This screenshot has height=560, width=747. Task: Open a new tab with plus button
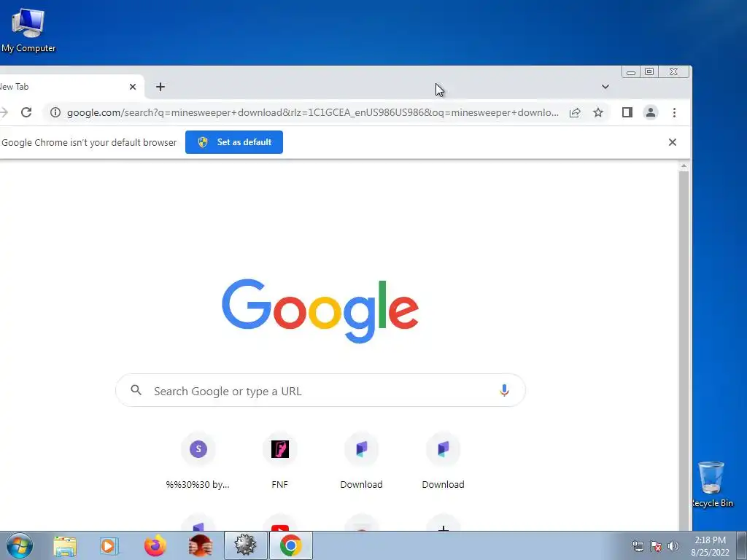click(x=160, y=87)
